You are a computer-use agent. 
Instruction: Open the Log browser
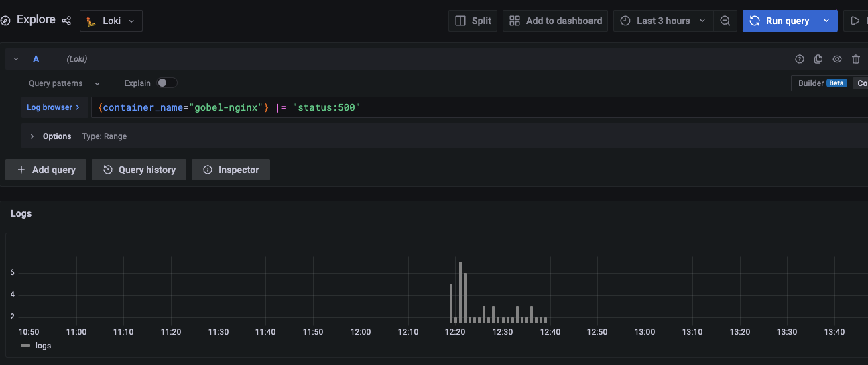(x=53, y=107)
